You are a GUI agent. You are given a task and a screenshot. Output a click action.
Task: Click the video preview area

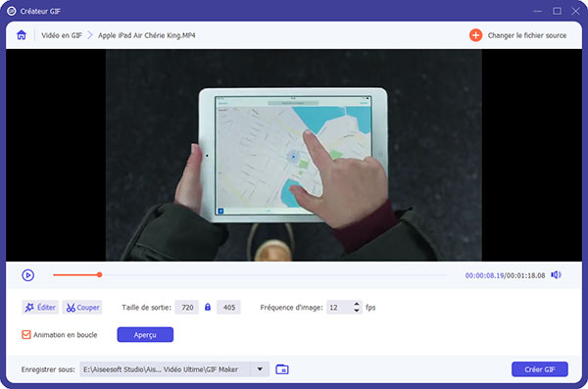tap(294, 155)
